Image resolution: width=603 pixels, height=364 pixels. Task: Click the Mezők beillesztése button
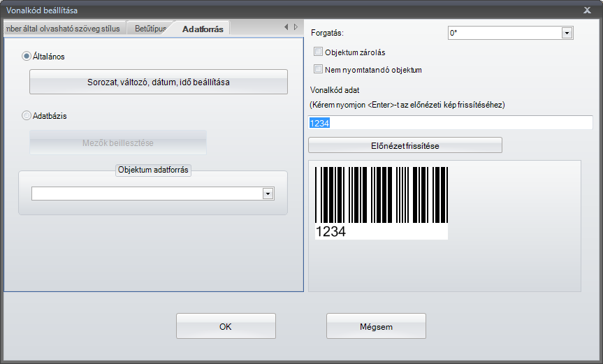(x=118, y=143)
